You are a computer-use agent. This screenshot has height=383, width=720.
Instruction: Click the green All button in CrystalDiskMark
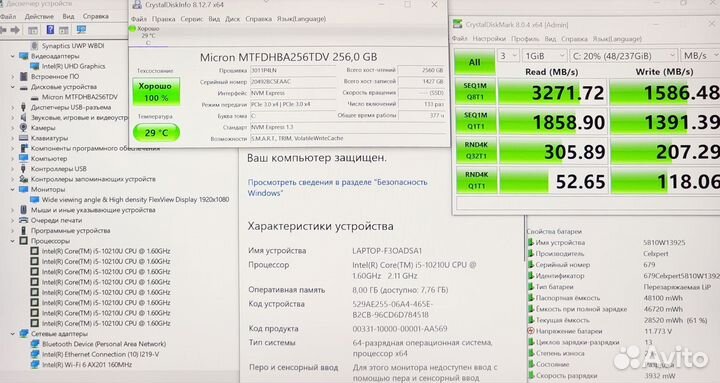pyautogui.click(x=475, y=62)
